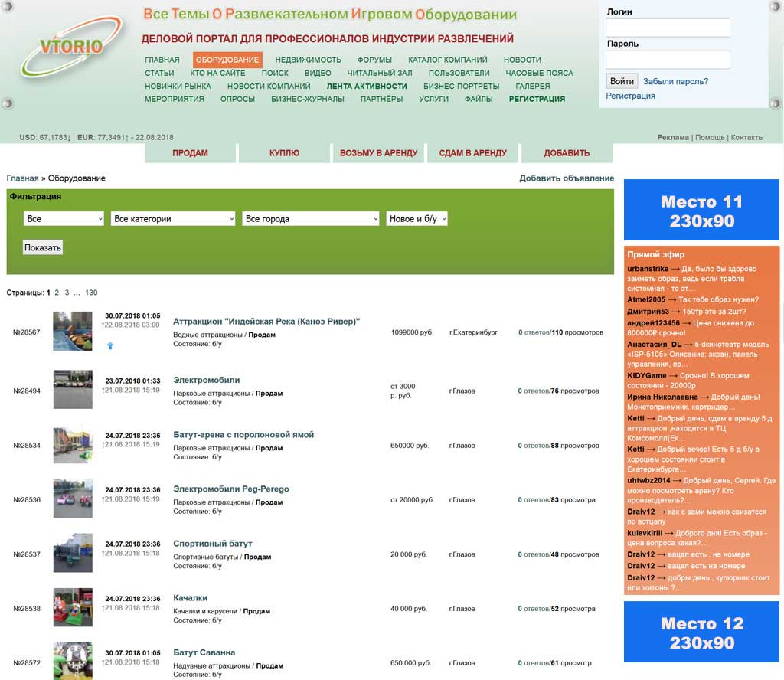Expand the 'Все города' city dropdown

tap(310, 219)
